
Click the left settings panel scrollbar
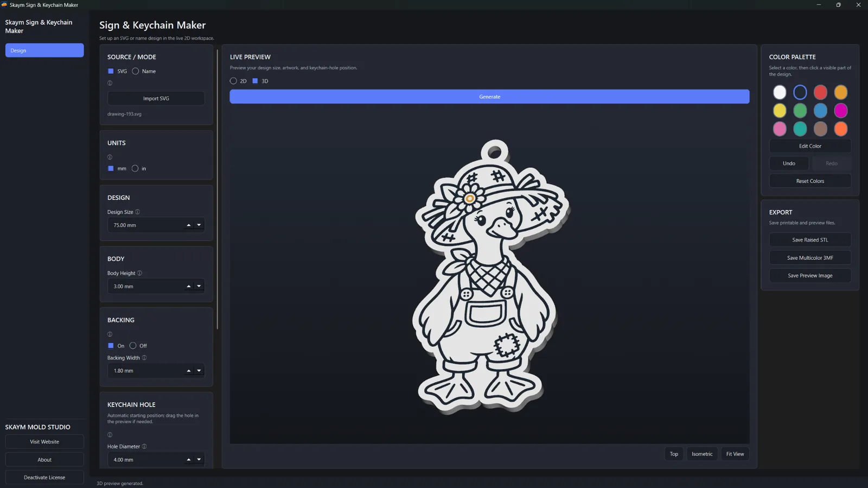pos(218,189)
